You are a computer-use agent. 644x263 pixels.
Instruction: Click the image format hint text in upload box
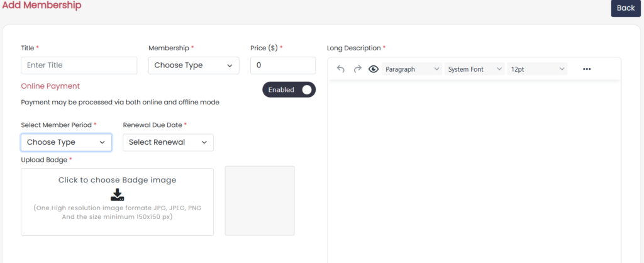coord(118,213)
